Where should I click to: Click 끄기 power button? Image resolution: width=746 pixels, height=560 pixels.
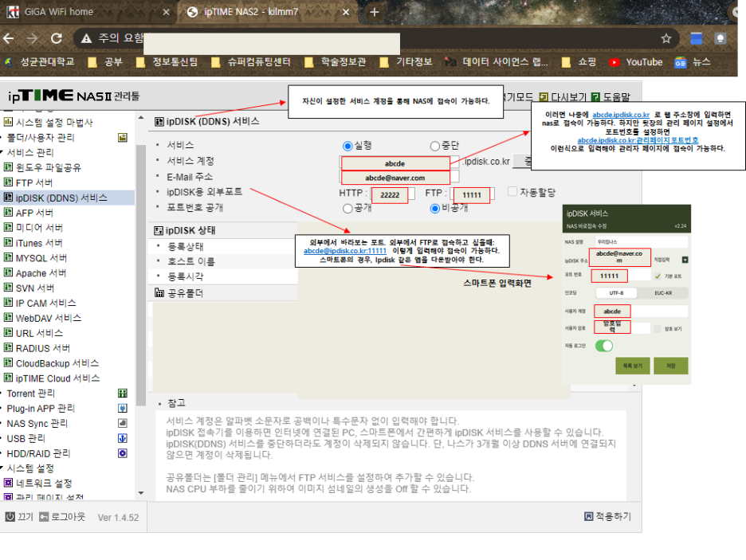point(19,517)
